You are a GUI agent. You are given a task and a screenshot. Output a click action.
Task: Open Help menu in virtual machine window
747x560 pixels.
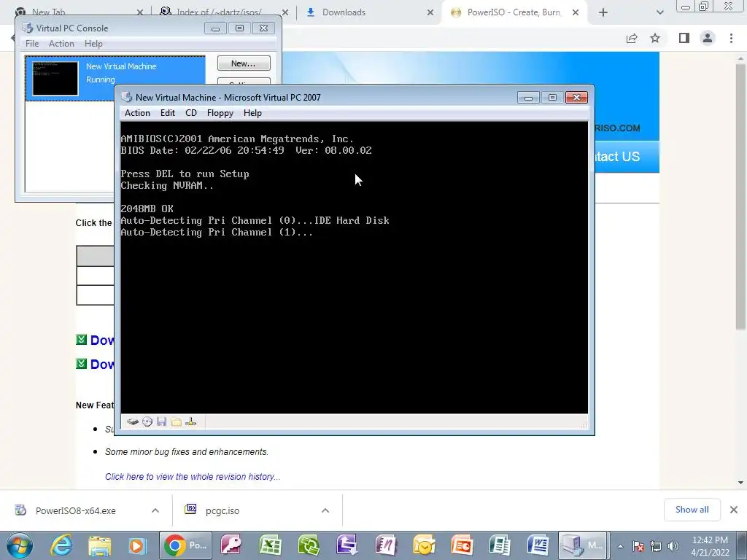coord(252,113)
